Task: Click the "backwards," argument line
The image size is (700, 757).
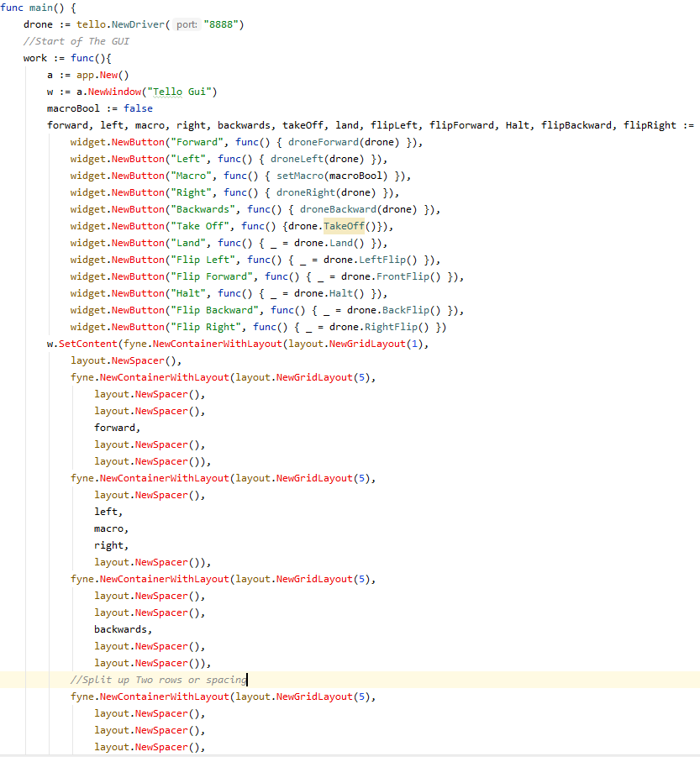Action: (123, 629)
